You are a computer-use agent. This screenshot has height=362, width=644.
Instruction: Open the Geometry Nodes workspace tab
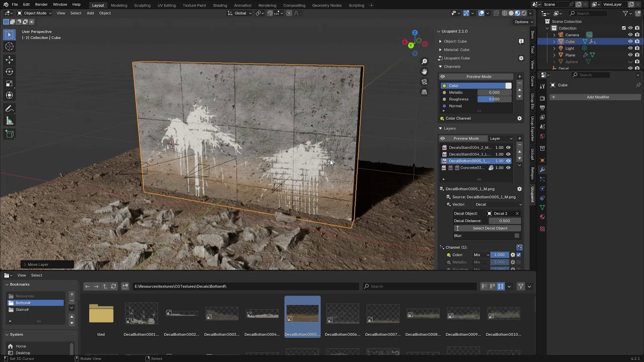(327, 5)
